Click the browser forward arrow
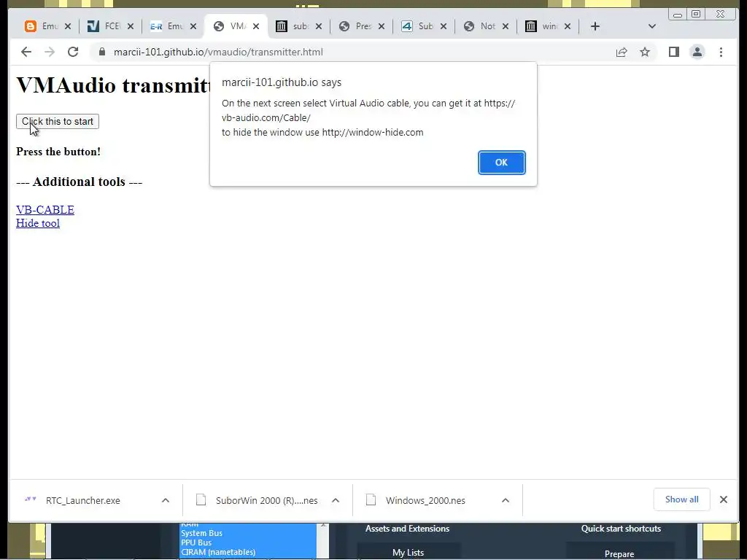 tap(50, 52)
